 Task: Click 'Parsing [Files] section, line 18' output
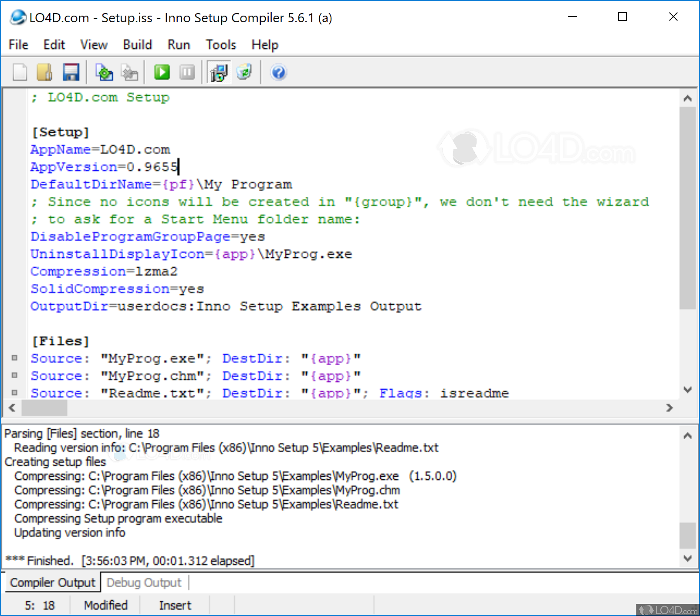pos(82,433)
